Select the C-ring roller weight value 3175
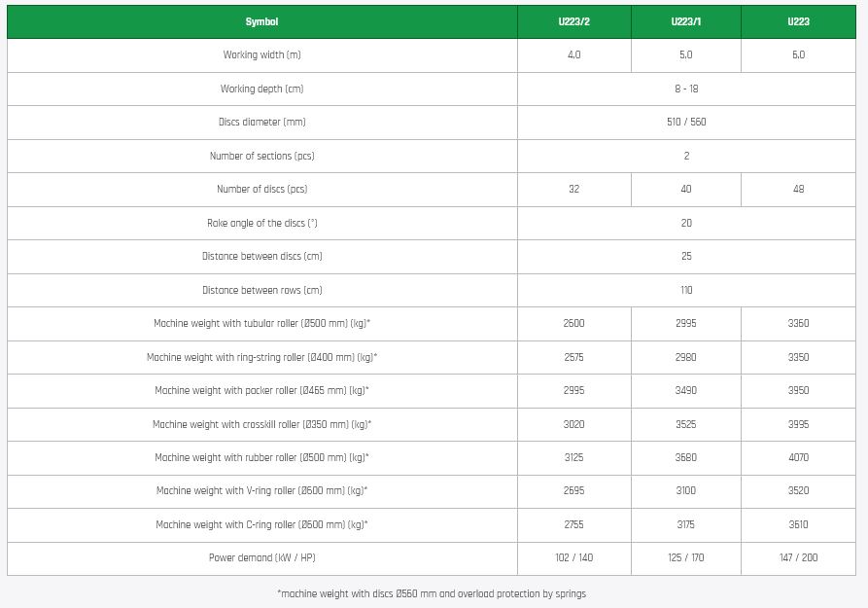Screen dimensions: 868x608 tap(686, 525)
